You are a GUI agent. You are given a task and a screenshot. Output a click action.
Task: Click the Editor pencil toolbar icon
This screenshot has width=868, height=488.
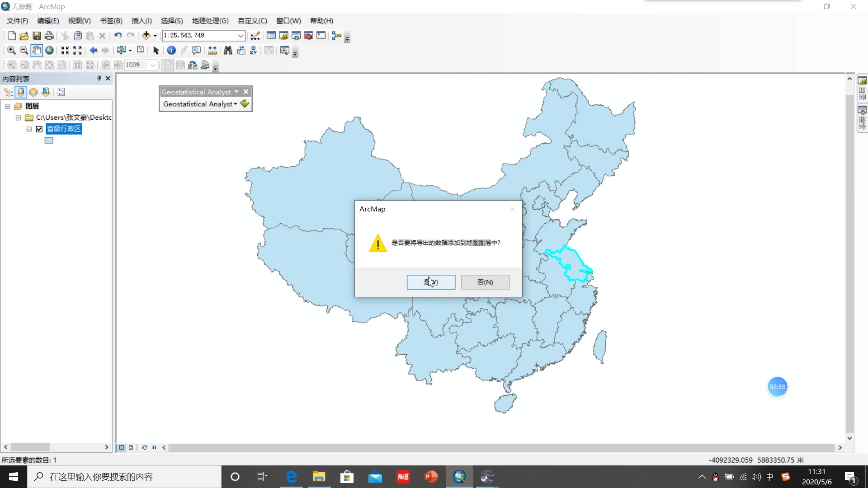255,35
